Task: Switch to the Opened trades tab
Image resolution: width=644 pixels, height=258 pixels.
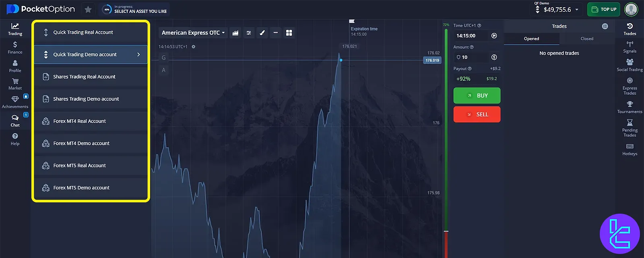Action: click(x=531, y=39)
